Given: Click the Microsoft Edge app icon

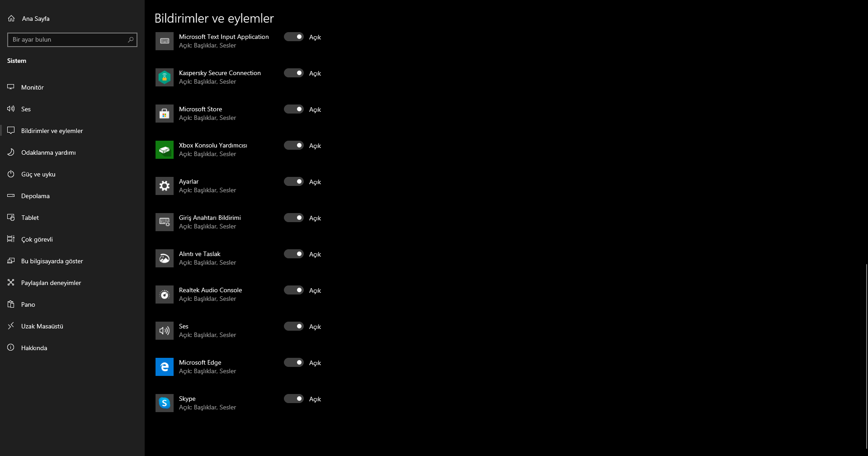Looking at the screenshot, I should tap(165, 367).
